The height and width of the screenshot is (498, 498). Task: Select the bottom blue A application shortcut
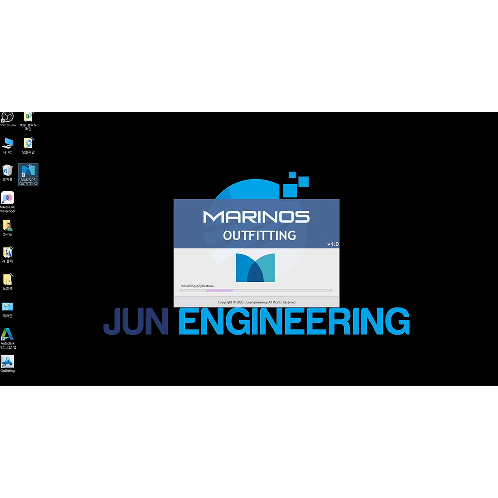pos(8,364)
